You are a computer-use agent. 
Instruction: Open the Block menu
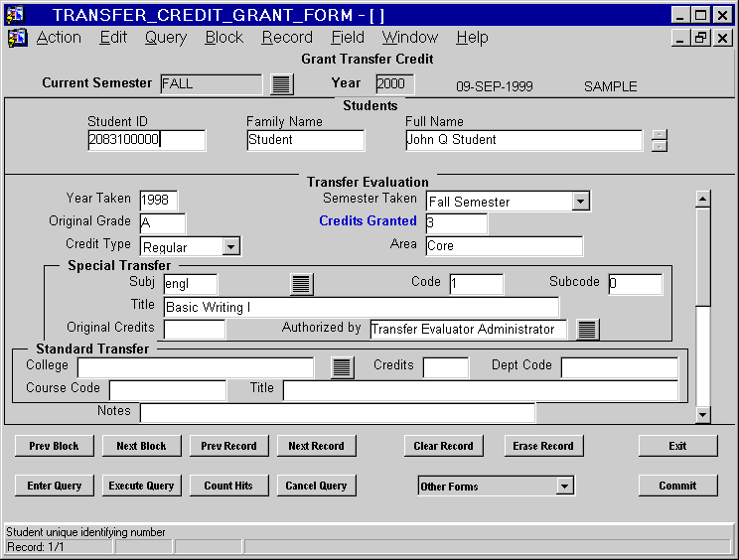pyautogui.click(x=224, y=37)
